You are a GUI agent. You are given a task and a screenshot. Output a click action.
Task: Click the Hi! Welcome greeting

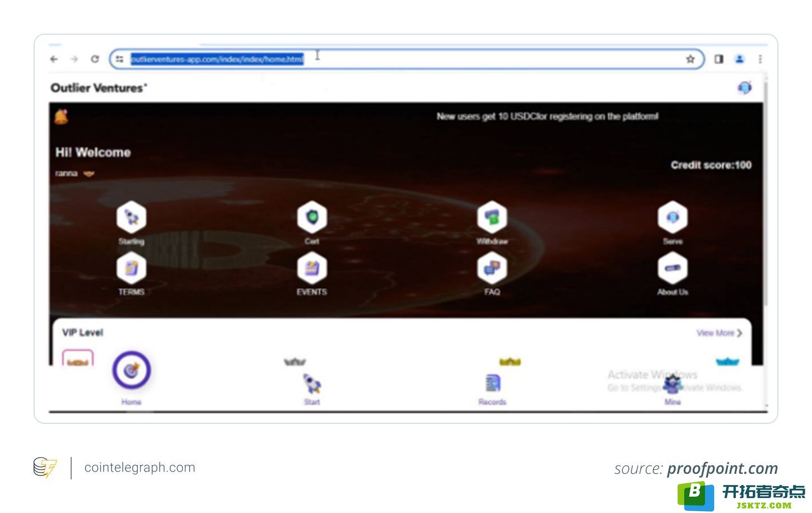point(93,152)
